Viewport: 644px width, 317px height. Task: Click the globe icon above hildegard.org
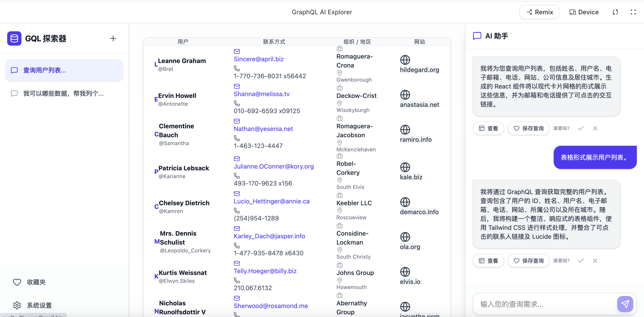(405, 60)
